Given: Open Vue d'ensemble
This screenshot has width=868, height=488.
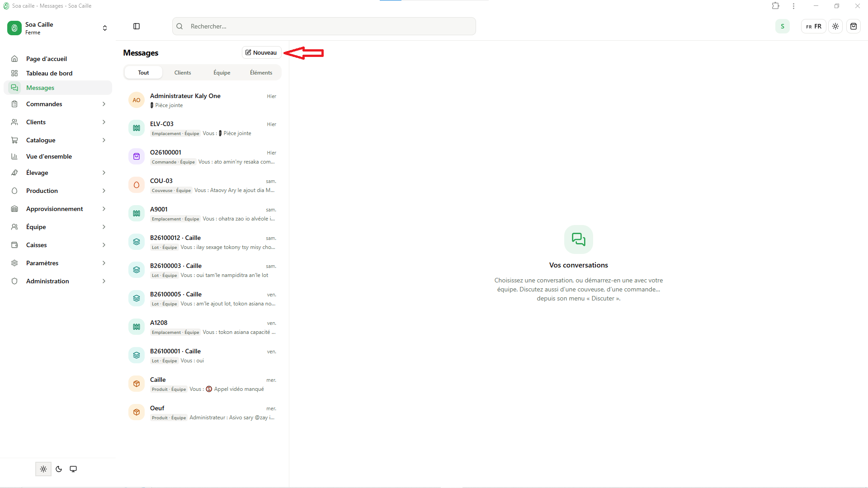Looking at the screenshot, I should pyautogui.click(x=58, y=156).
